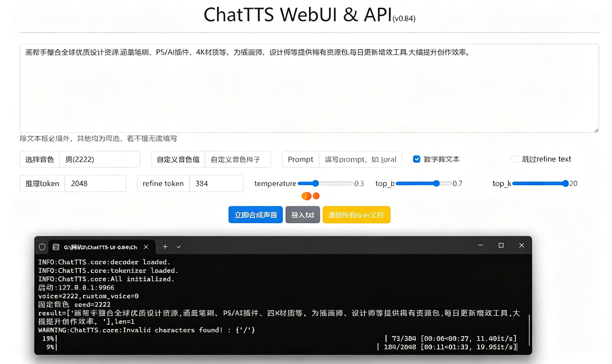This screenshot has height=364, width=612.
Task: Click the "选择音色" label
Action: (x=40, y=159)
